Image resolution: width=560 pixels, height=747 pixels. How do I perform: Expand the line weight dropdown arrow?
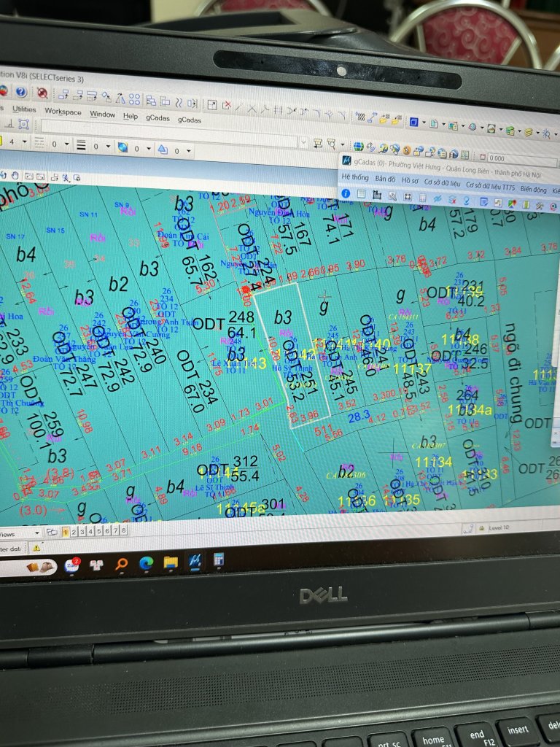tap(108, 146)
